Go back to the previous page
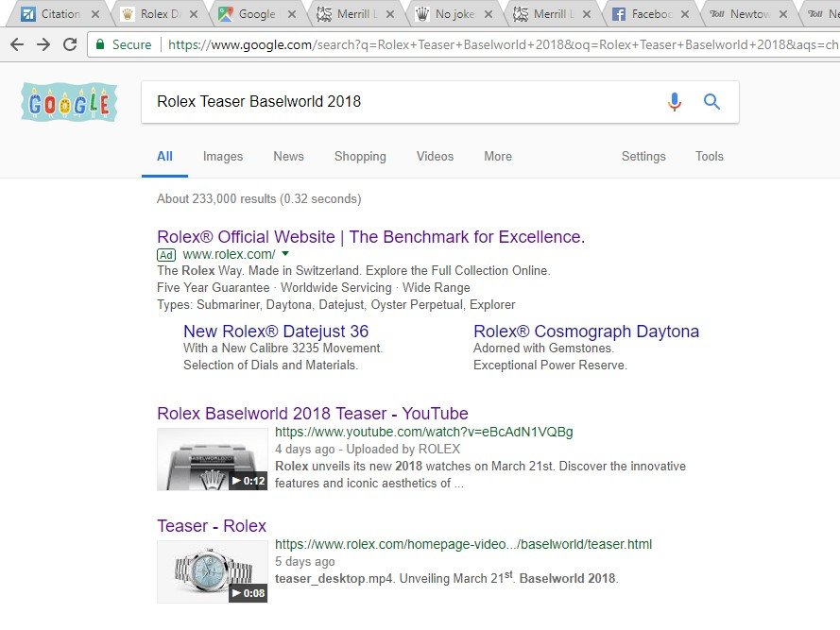 click(17, 44)
